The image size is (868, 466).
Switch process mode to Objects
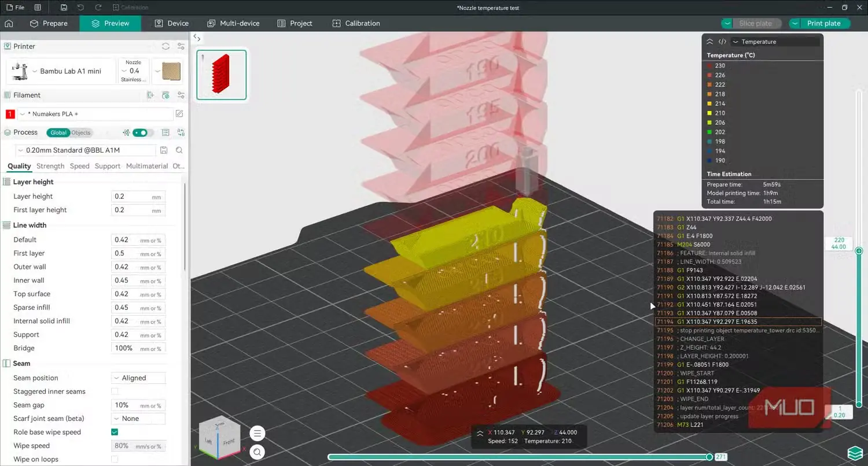80,132
